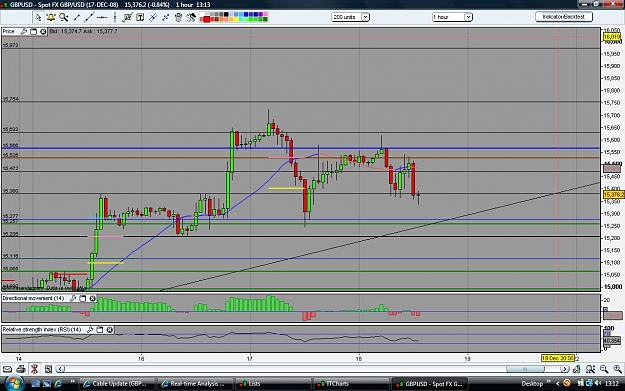
Task: Click the yellow 16,019 price label
Action: coord(612,37)
